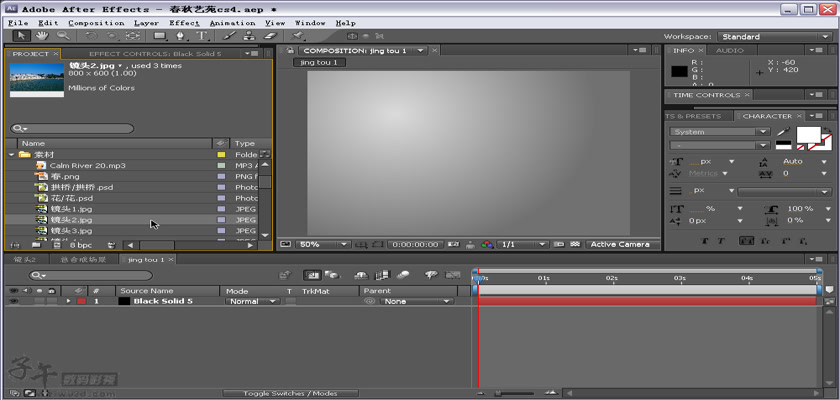Open the 1/1 resolution dropdown
Screen dimensions: 840x400
tap(522, 244)
